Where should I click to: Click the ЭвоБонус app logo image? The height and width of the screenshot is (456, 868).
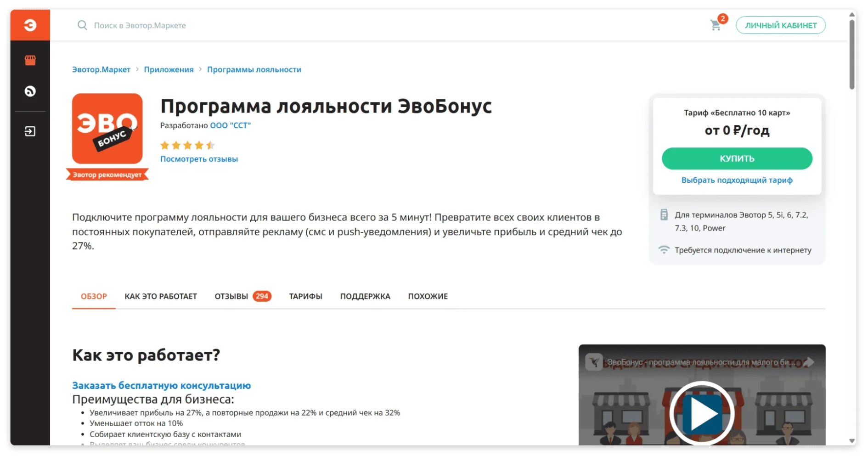pos(107,129)
